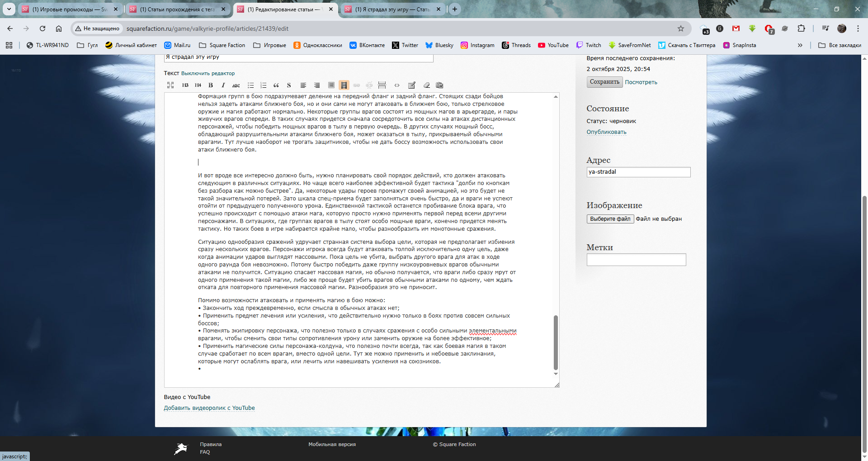Switch to 'Я страдал эту игру' tab
868x461 pixels.
coord(392,9)
